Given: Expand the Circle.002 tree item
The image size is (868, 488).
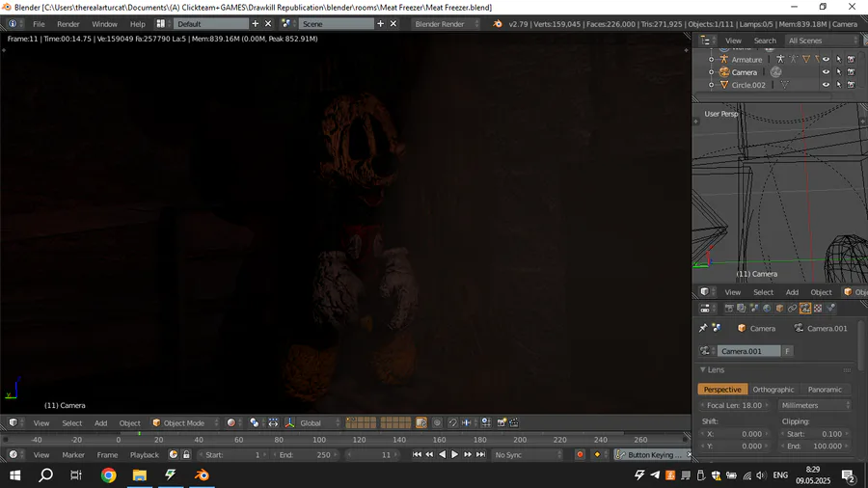Looking at the screenshot, I should tap(712, 85).
